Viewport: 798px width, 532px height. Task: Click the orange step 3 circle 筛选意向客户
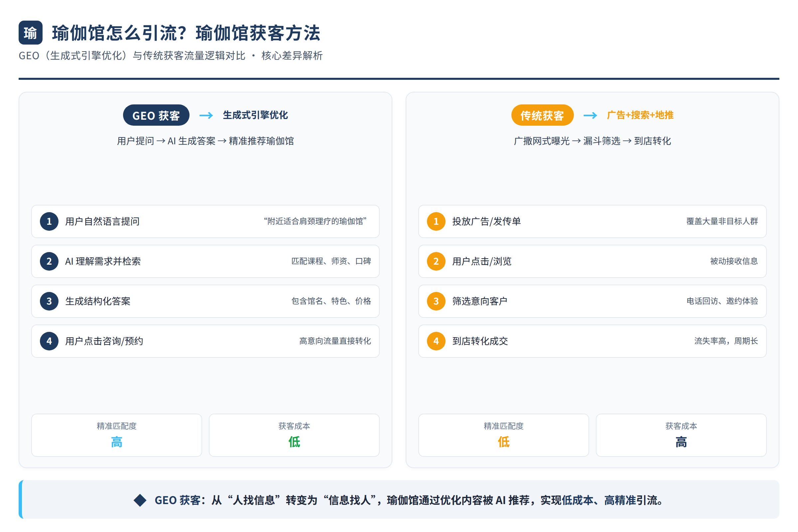(436, 301)
